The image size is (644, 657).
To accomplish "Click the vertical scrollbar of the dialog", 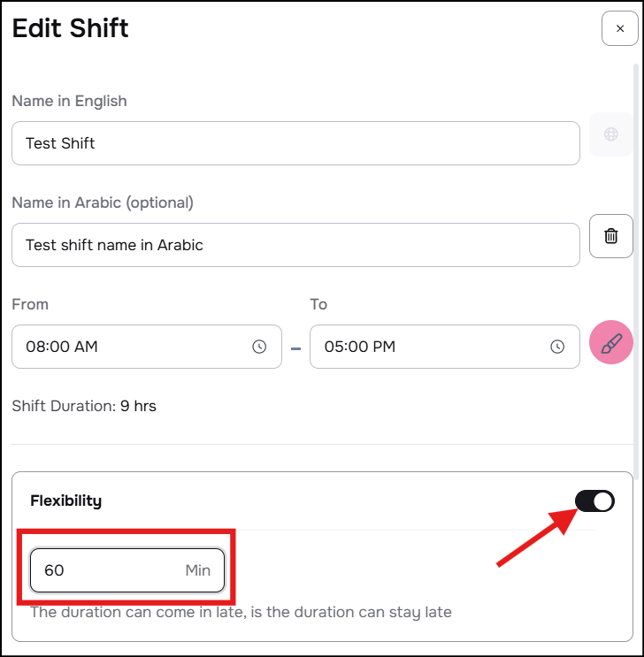I will pyautogui.click(x=638, y=265).
